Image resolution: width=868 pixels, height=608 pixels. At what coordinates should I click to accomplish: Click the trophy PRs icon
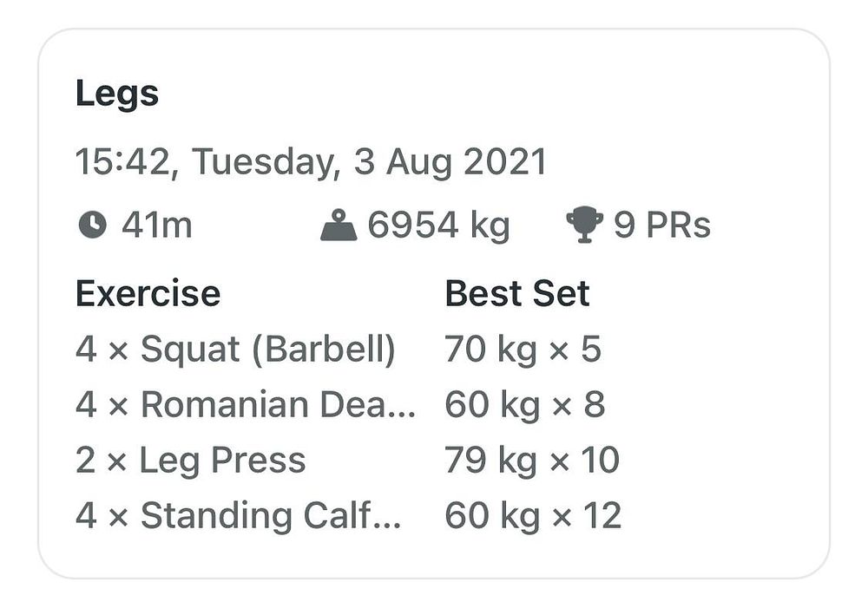[583, 226]
